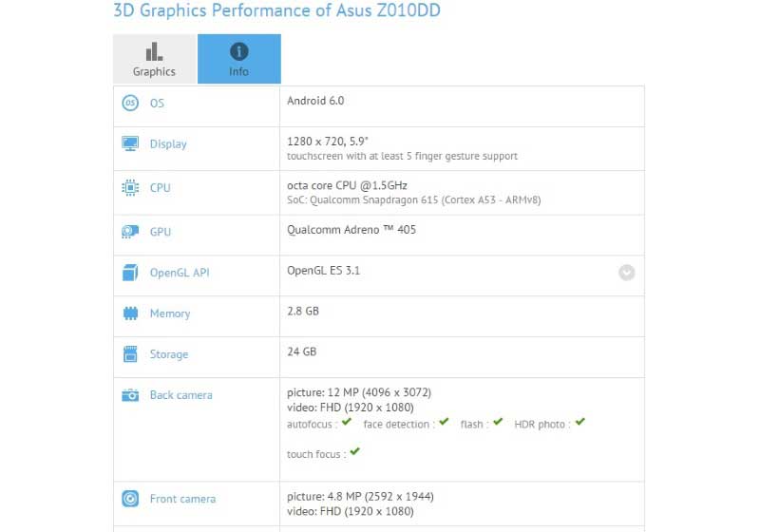
Task: Click the OpenGL API cube icon
Action: 130,273
